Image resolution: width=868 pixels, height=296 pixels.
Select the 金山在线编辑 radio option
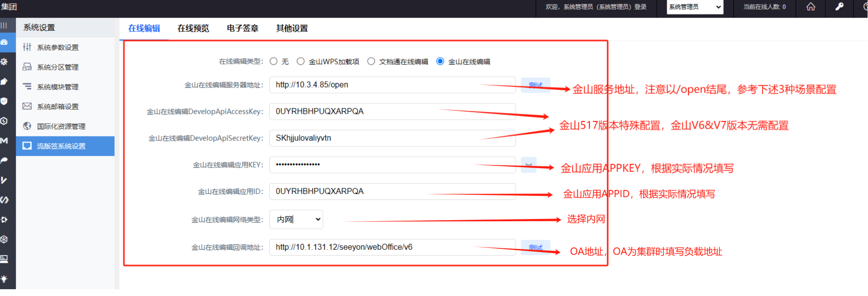coord(440,61)
